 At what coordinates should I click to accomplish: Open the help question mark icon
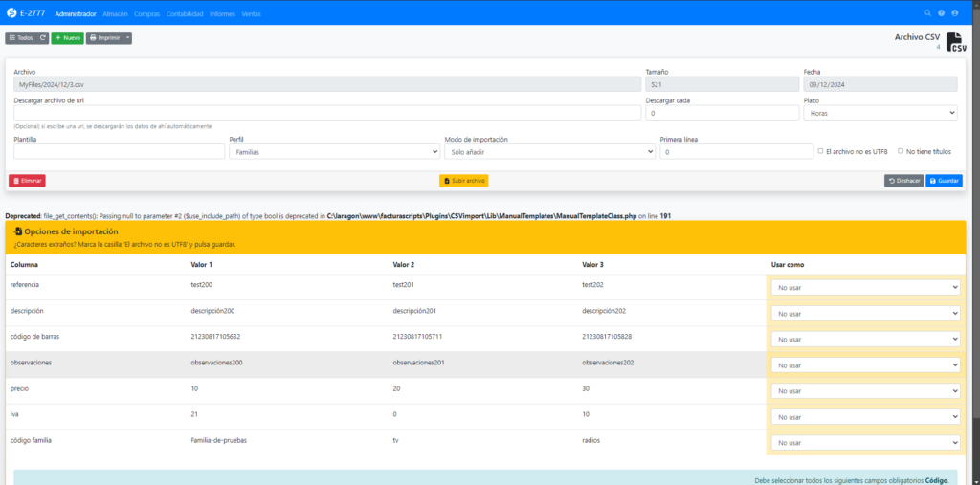click(x=942, y=13)
